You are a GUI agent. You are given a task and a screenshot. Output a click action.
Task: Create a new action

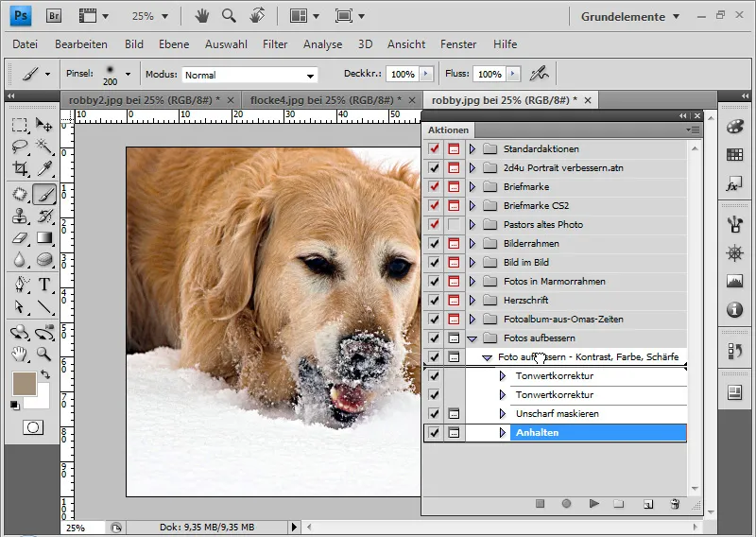[x=648, y=504]
